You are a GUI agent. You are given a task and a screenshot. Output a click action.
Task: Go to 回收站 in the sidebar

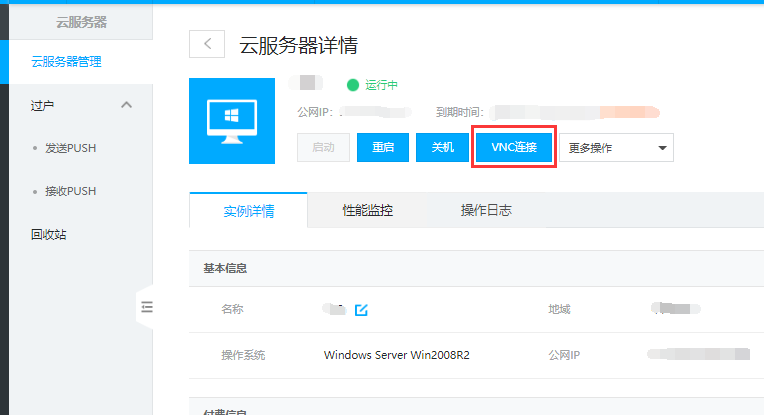click(48, 235)
